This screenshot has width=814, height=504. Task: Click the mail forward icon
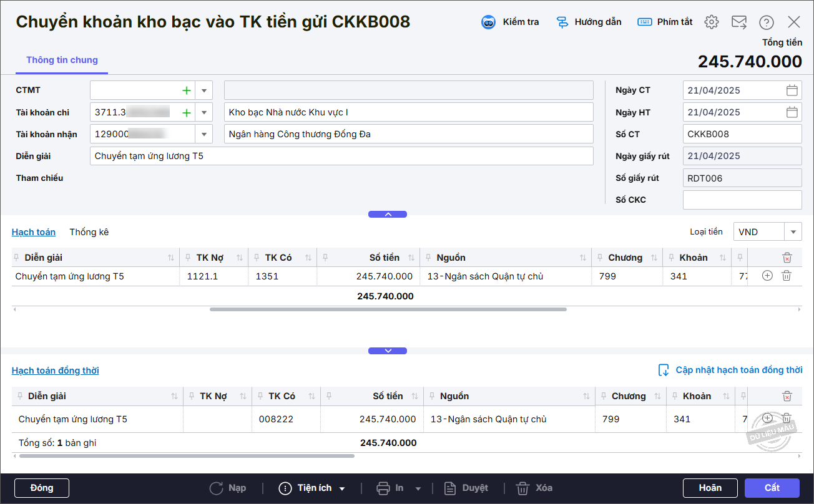[739, 22]
